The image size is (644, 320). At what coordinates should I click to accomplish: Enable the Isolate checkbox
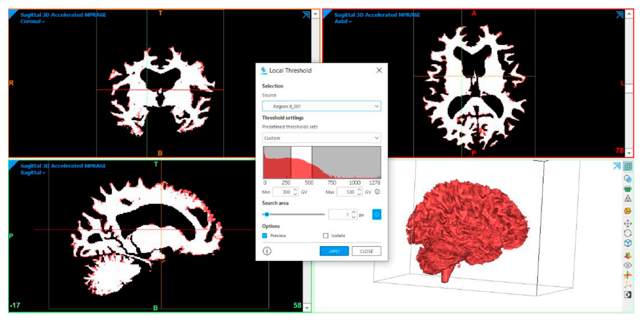click(325, 236)
